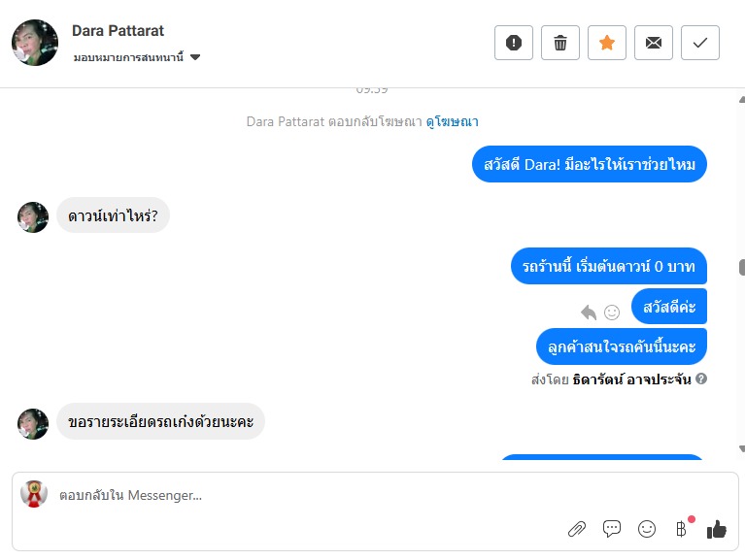
Task: Click the reply arrow beside สวัสดีค่ะ
Action: [x=588, y=312]
